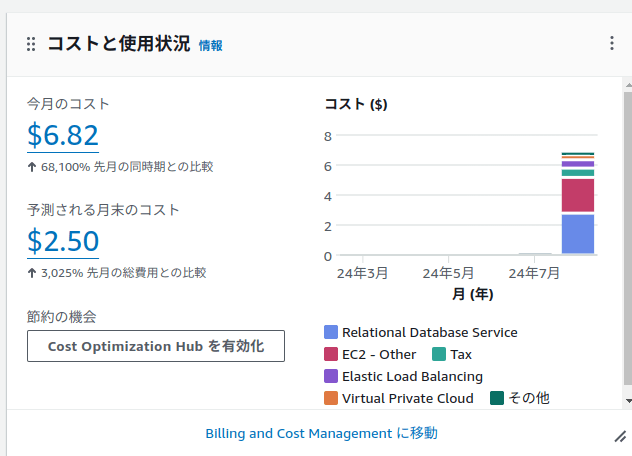This screenshot has width=632, height=456.
Task: Open the forecasted cost $2.50 link
Action: tap(63, 242)
